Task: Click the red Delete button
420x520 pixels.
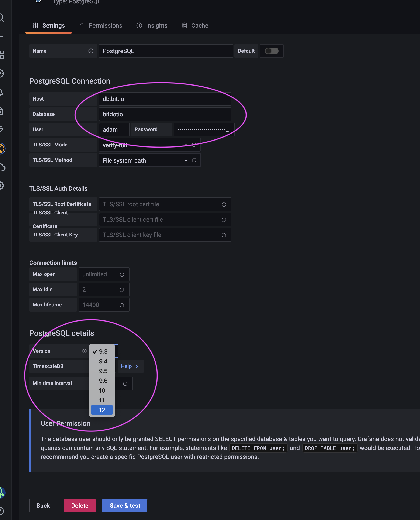Action: pos(80,506)
